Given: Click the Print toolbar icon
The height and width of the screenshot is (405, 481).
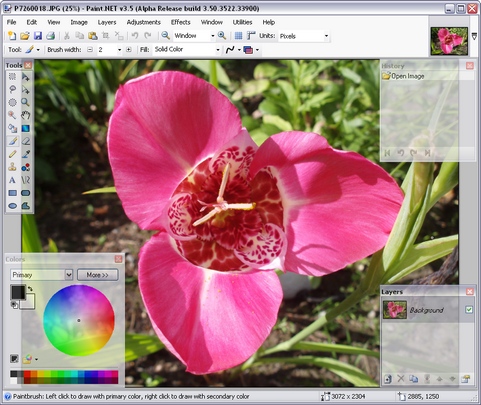Looking at the screenshot, I should click(50, 36).
